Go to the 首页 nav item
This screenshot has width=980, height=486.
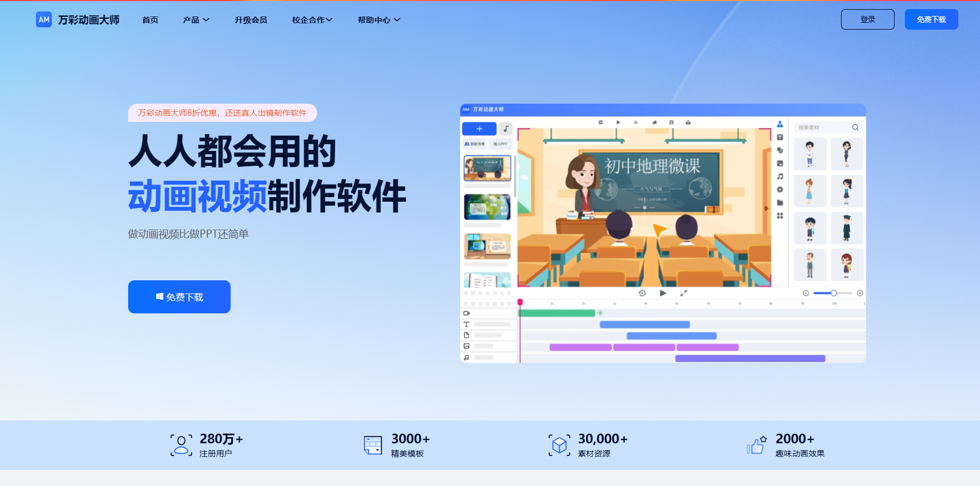point(150,20)
